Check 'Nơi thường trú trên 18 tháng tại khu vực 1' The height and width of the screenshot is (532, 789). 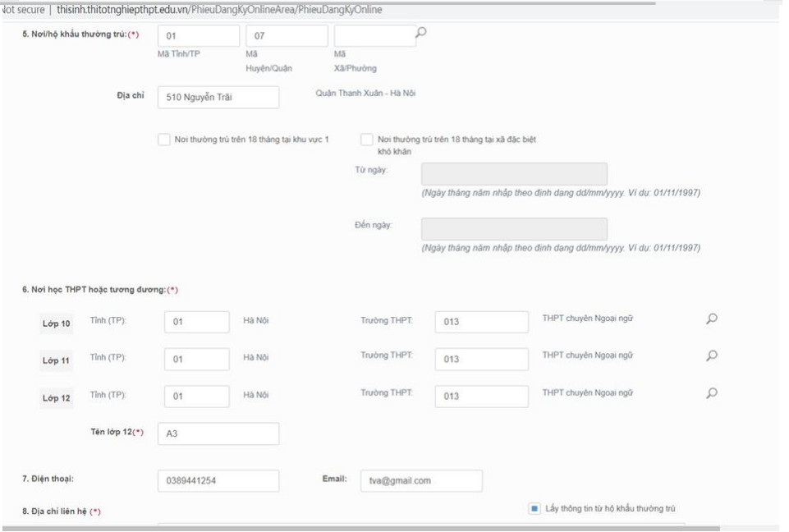[x=164, y=140]
